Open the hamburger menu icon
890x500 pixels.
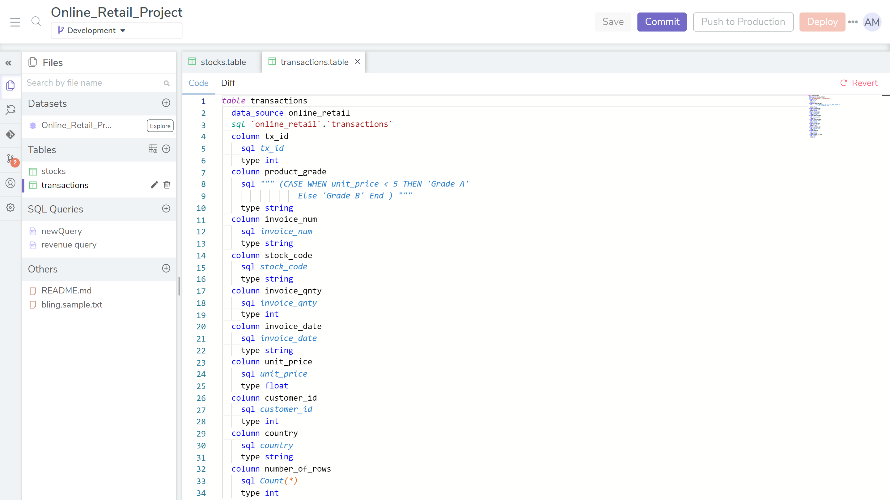[x=15, y=21]
